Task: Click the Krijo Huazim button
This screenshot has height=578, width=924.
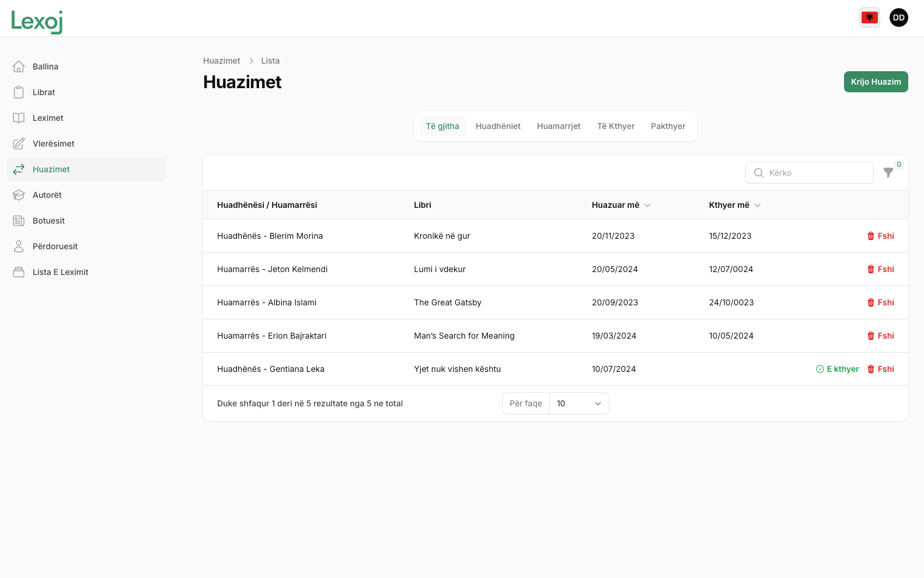Action: [876, 82]
